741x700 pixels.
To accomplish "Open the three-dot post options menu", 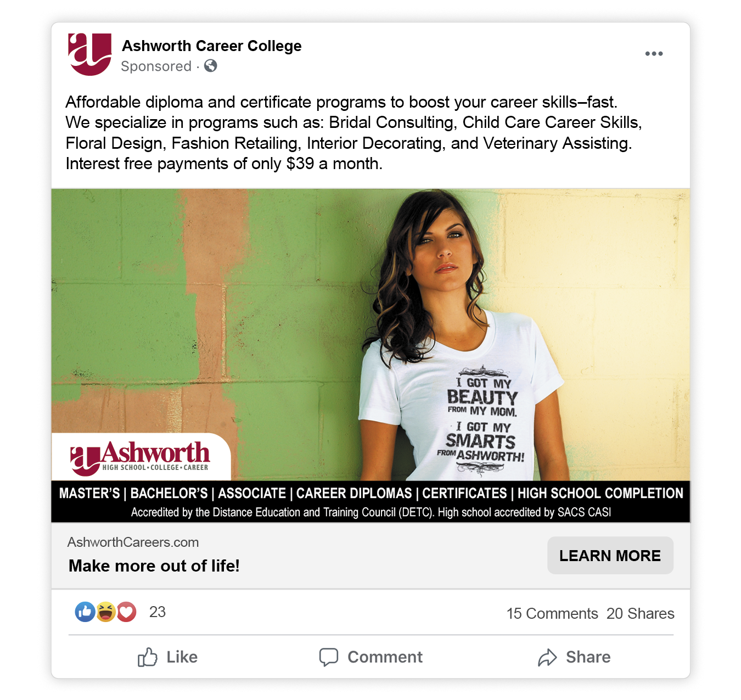I will tap(654, 53).
